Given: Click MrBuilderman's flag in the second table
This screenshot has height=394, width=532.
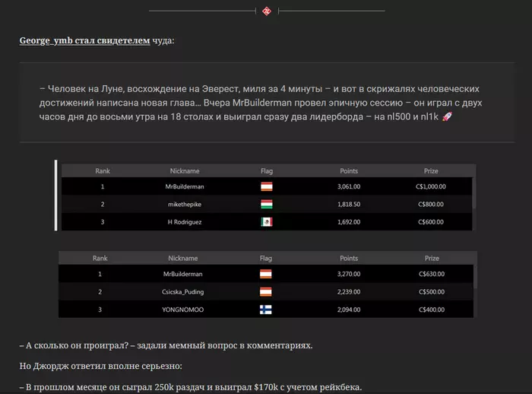Looking at the screenshot, I should pos(266,274).
